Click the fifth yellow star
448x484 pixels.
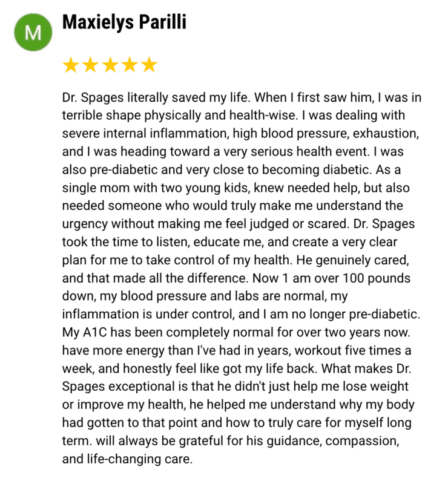(x=150, y=65)
